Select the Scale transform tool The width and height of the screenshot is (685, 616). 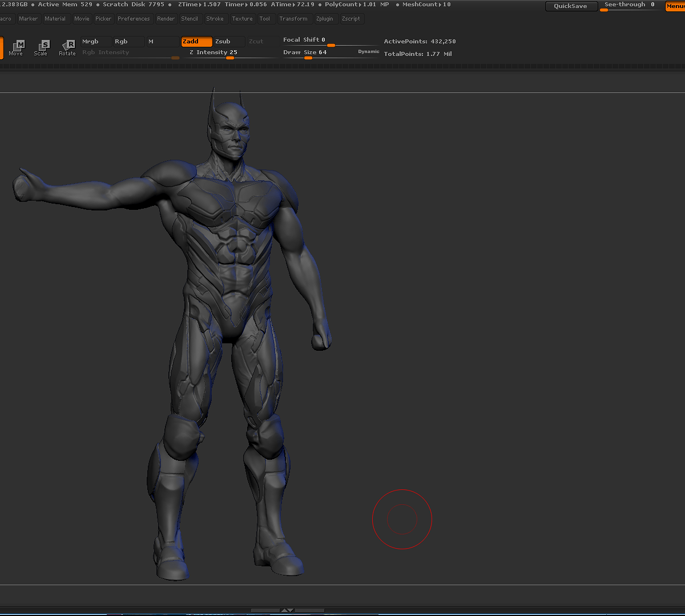[x=41, y=47]
